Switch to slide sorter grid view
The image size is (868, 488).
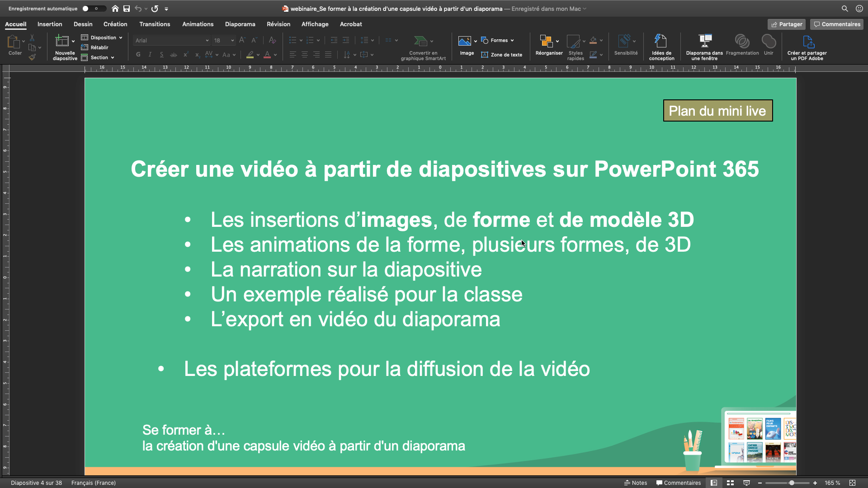(730, 483)
